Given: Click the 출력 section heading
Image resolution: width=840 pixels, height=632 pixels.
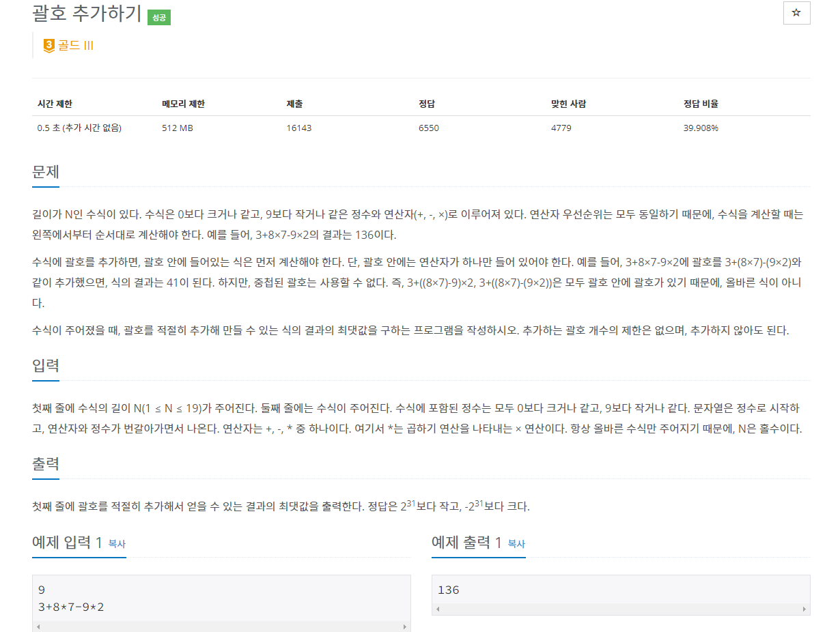Looking at the screenshot, I should click(x=46, y=464).
